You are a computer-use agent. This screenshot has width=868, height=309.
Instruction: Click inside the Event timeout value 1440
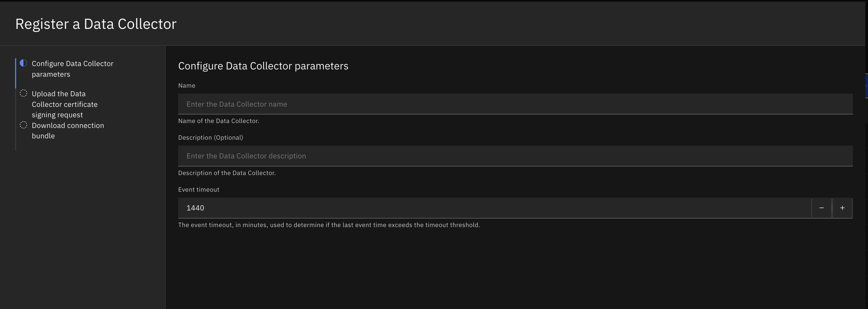(x=495, y=208)
